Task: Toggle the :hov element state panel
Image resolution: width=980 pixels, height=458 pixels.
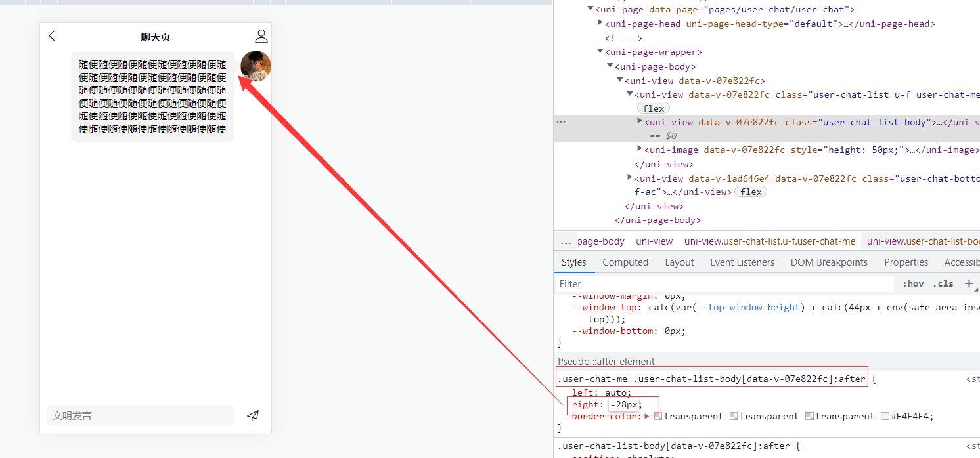Action: (913, 284)
